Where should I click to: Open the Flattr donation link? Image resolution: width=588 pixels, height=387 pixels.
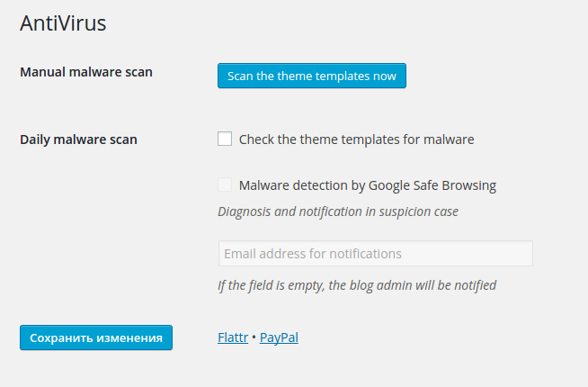pos(233,337)
